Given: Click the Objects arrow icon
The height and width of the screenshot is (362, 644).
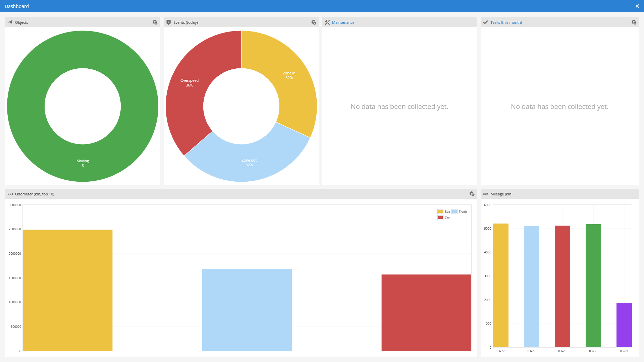Looking at the screenshot, I should pos(10,22).
